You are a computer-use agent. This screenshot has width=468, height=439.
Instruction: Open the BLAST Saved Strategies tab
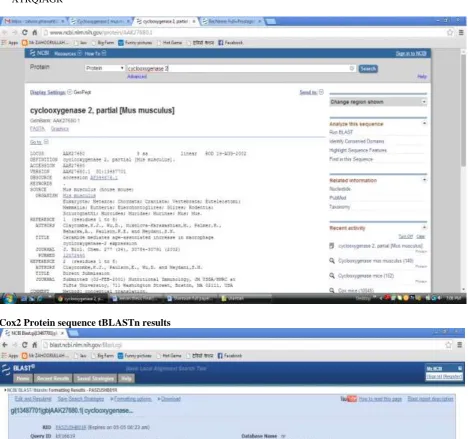click(95, 378)
